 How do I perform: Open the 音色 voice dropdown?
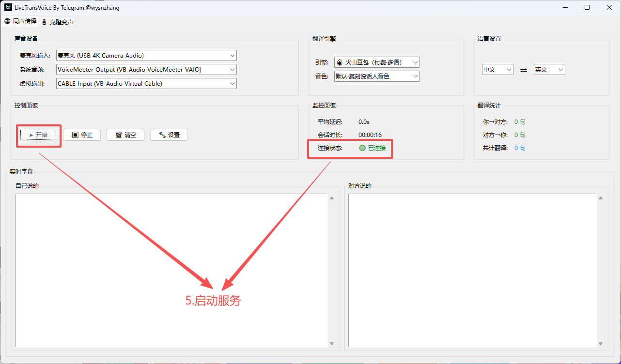[x=377, y=76]
